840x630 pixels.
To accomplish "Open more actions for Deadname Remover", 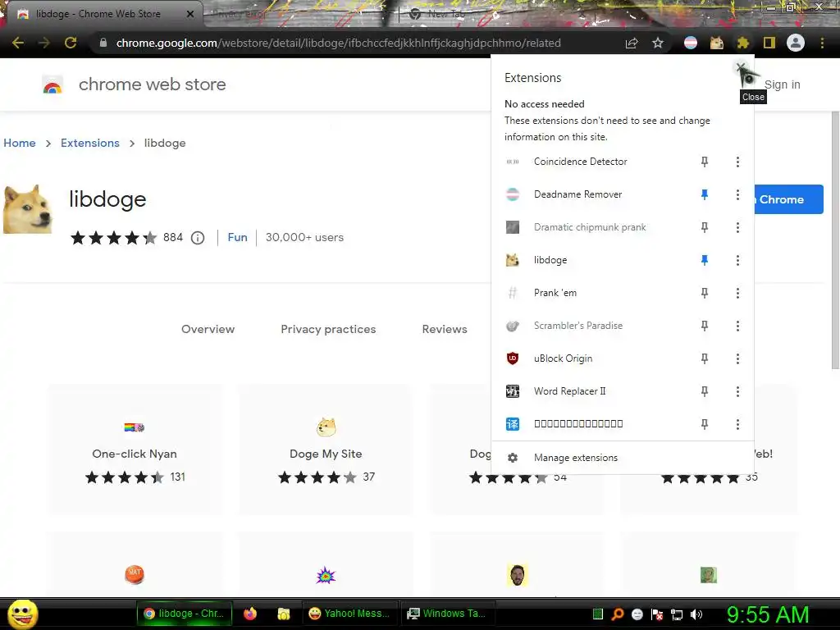I will click(x=737, y=194).
